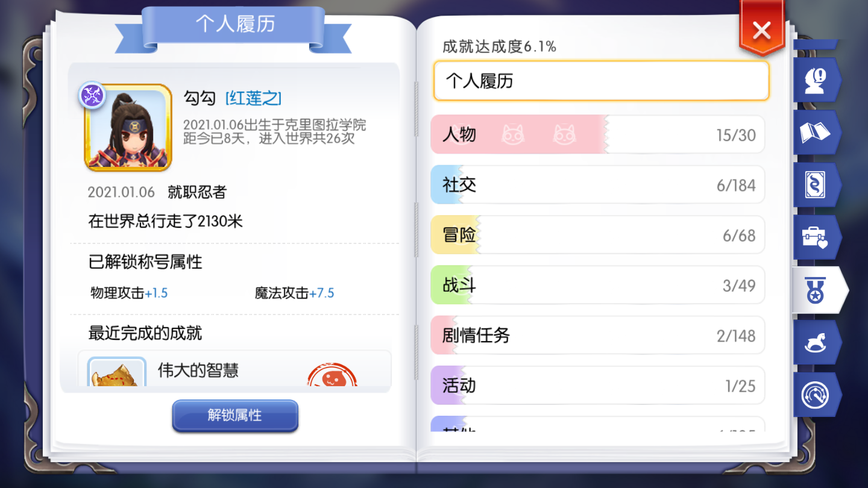Select the medal achievement sidebar tab
868x488 pixels.
click(x=820, y=290)
